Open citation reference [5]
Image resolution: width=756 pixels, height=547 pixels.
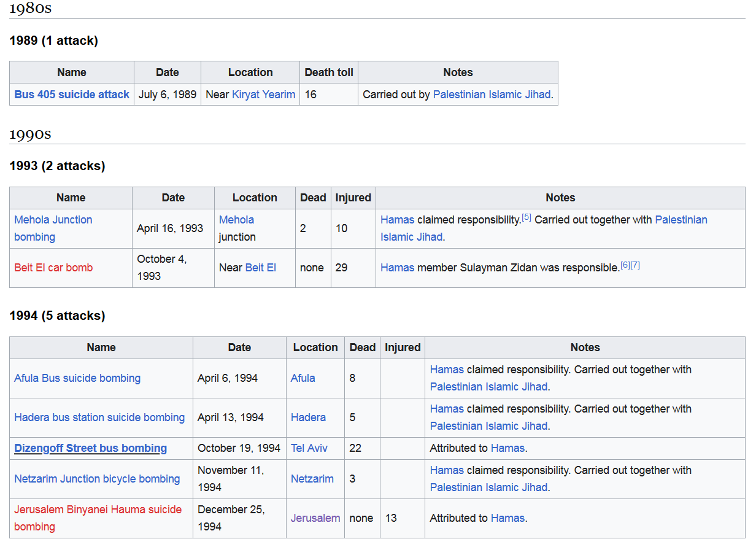click(526, 217)
